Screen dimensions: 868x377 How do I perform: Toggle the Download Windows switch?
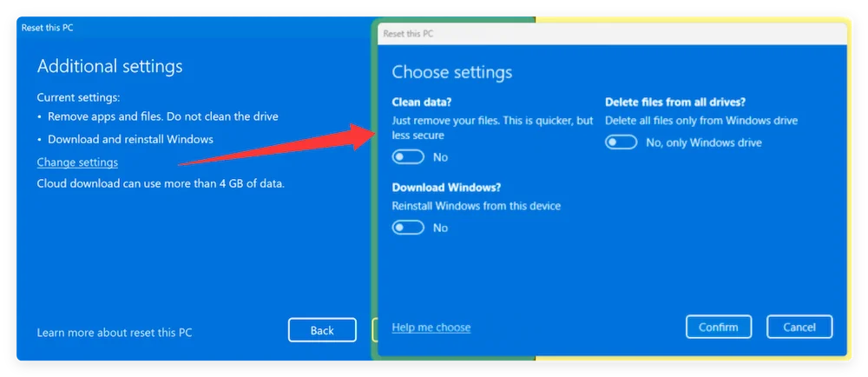408,228
